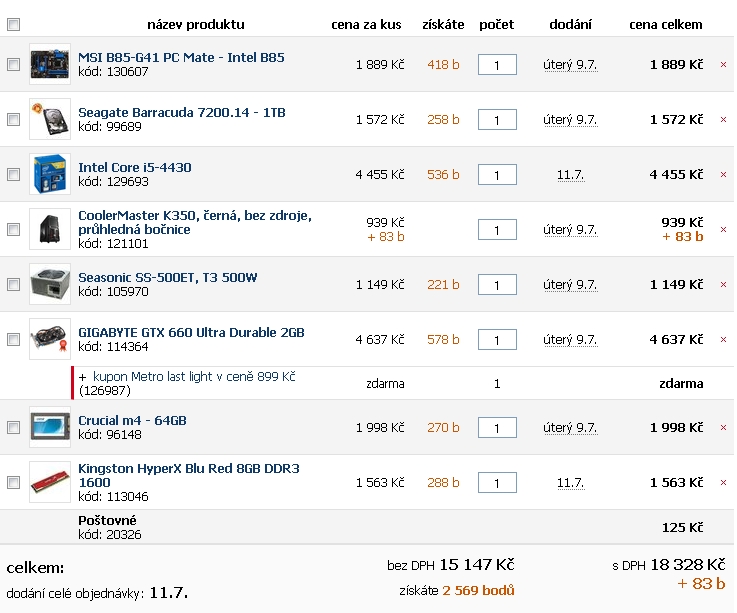Remove Seagate Barracuda with red X
This screenshot has height=613, width=737.
(723, 119)
